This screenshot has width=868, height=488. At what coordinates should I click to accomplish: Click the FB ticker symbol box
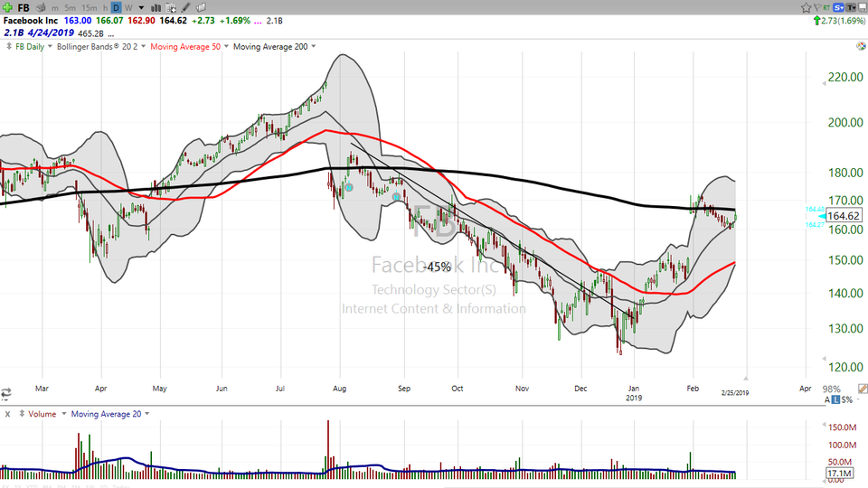point(24,8)
